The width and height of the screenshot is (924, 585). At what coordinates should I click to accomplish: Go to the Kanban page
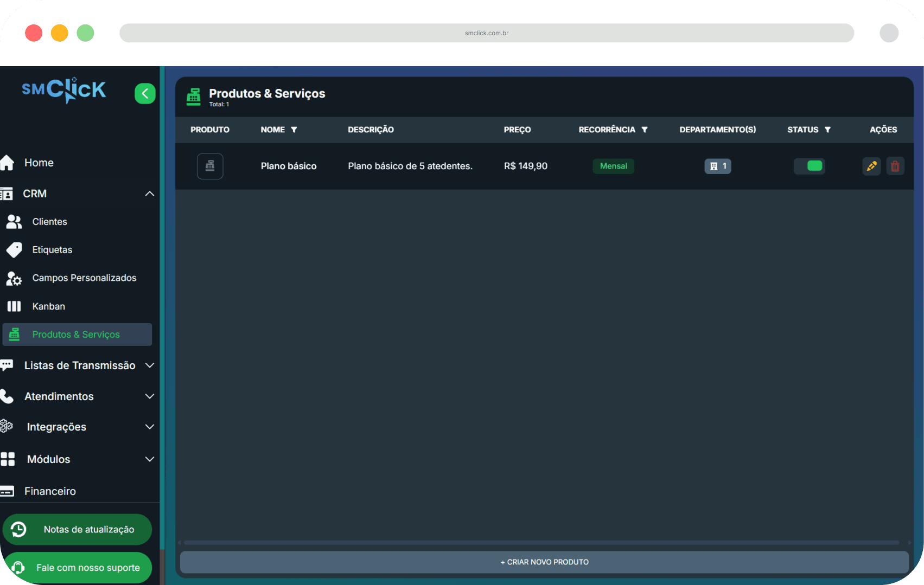(x=48, y=306)
